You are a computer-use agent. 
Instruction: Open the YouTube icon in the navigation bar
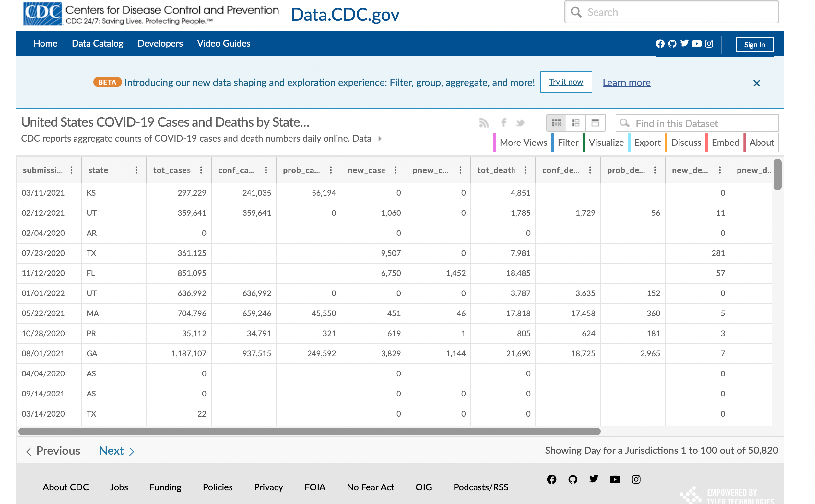tap(696, 44)
